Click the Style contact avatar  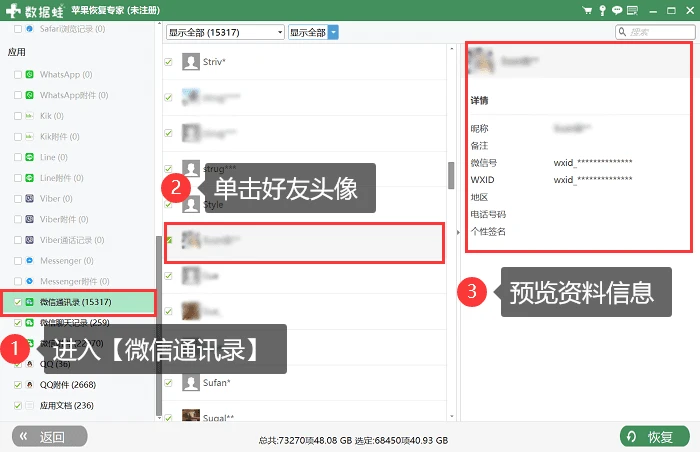click(x=191, y=205)
